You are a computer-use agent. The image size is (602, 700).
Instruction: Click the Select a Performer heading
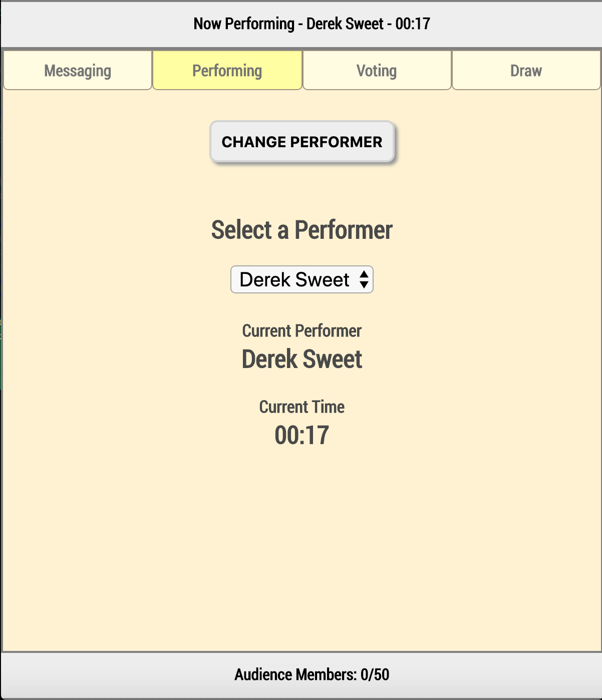click(302, 230)
